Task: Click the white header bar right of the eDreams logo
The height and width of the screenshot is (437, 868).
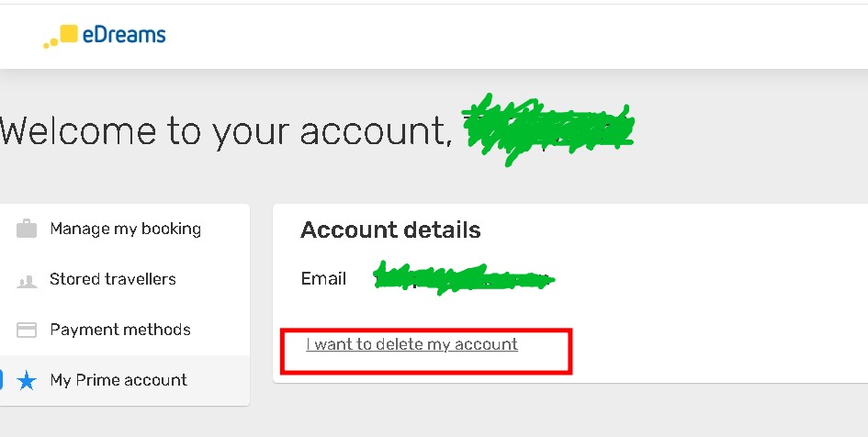Action: pyautogui.click(x=514, y=37)
